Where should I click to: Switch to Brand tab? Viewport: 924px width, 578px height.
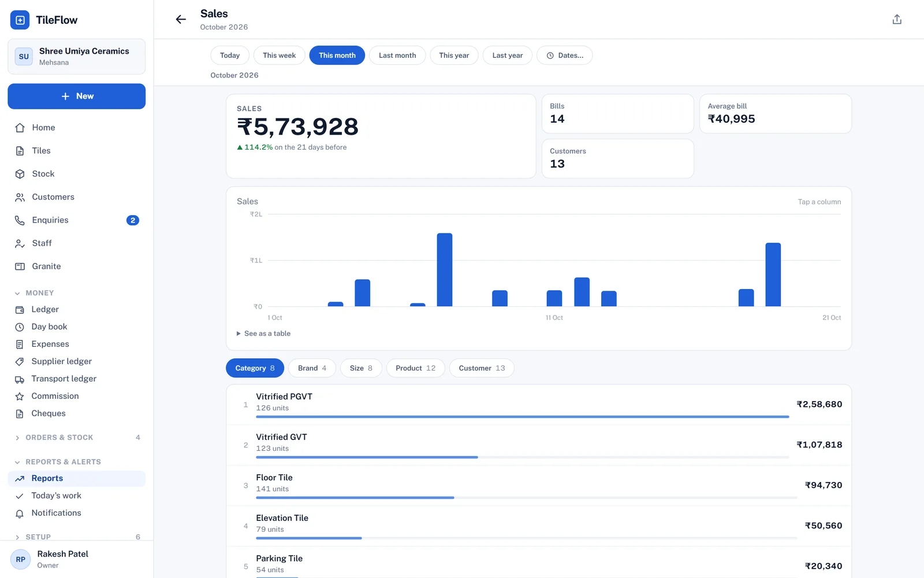pos(312,368)
